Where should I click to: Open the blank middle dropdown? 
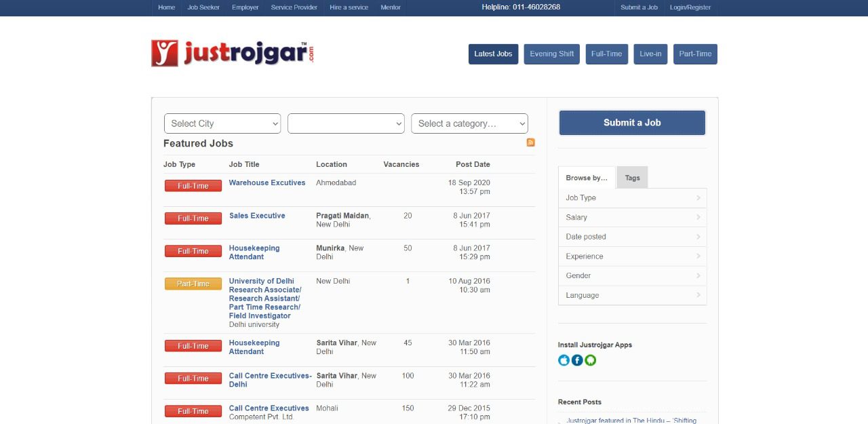[x=346, y=123]
